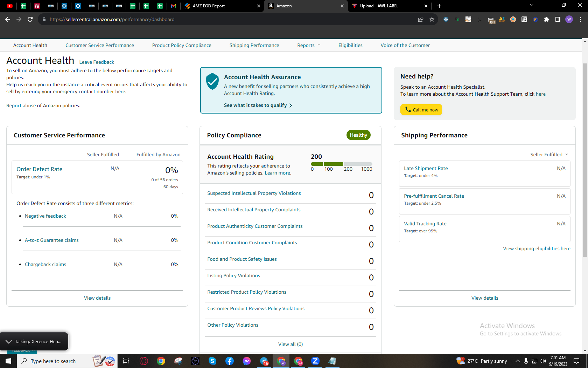The image size is (588, 368).
Task: Open Task View on the taskbar
Action: click(x=126, y=361)
